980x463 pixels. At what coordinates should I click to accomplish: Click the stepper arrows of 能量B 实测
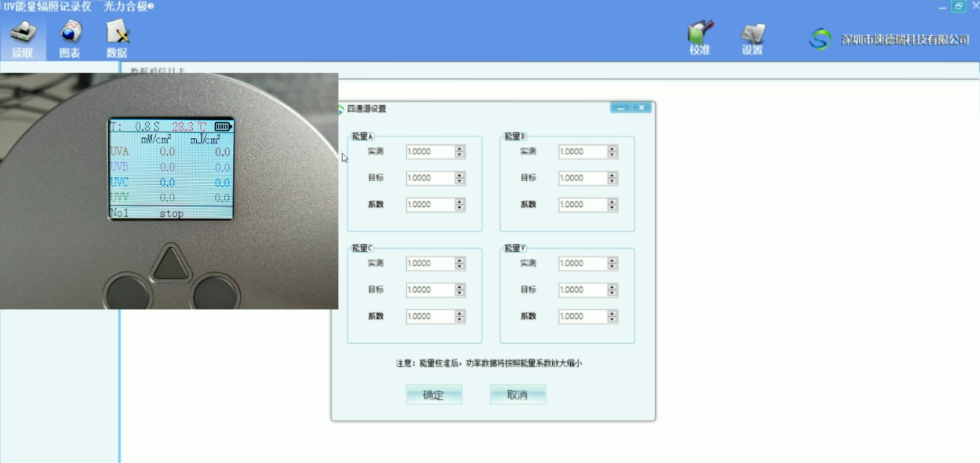click(x=613, y=152)
